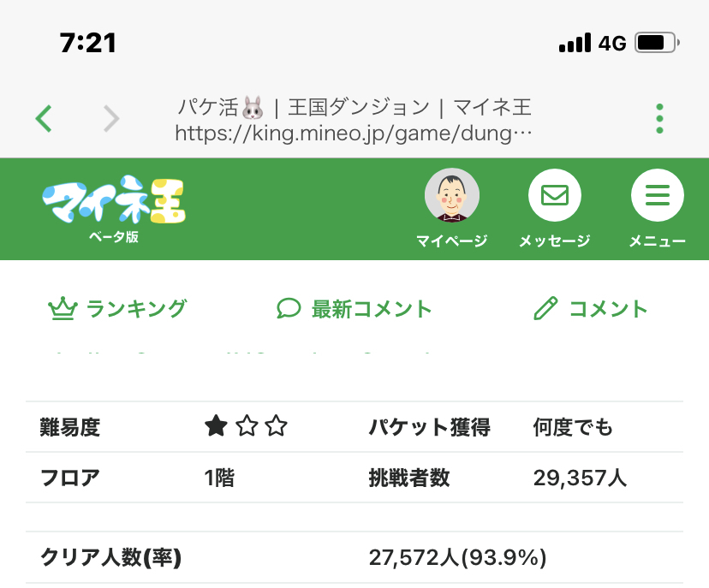Click the マイネ王 logo

(114, 205)
